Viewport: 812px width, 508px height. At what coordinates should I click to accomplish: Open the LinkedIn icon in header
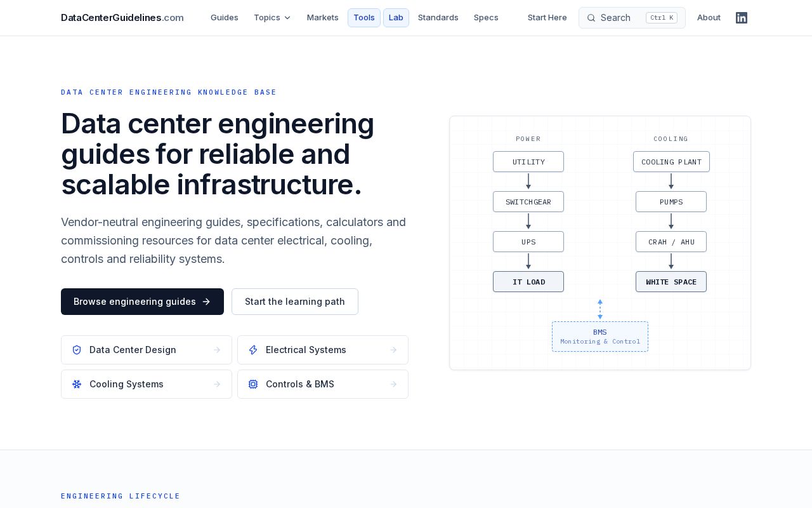[742, 18]
